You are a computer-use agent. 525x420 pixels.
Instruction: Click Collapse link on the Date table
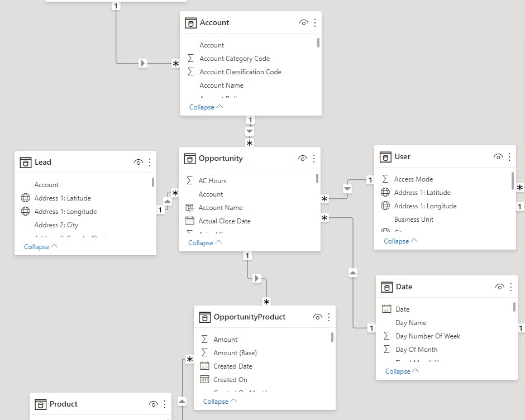398,371
